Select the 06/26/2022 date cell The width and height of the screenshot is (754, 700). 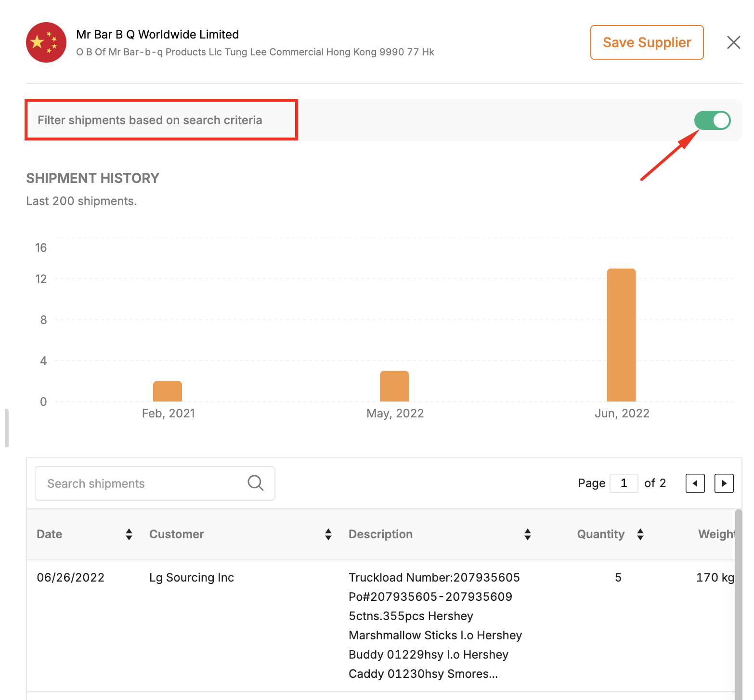[71, 578]
